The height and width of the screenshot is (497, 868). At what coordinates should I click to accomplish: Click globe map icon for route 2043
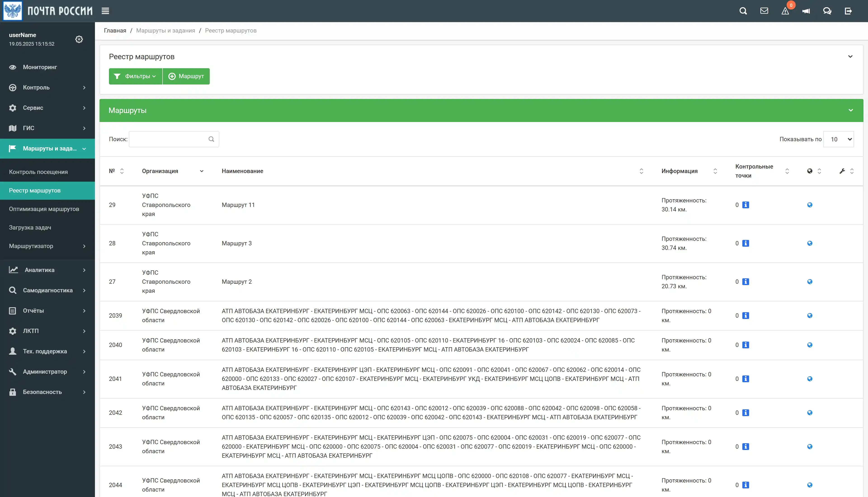tap(810, 446)
